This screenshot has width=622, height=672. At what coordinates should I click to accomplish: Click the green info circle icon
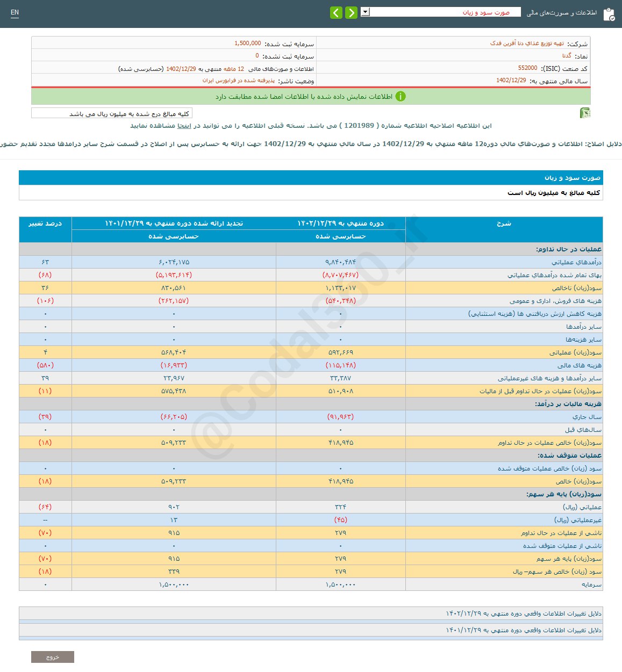401,97
